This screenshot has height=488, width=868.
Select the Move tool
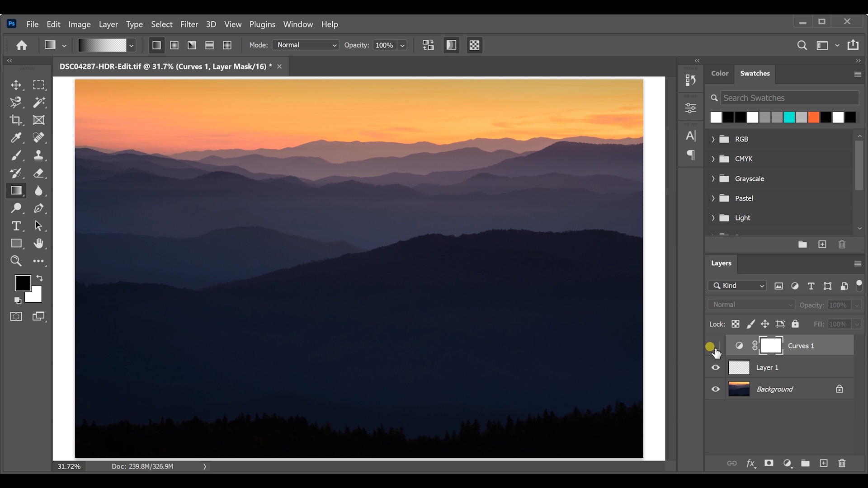pyautogui.click(x=16, y=85)
